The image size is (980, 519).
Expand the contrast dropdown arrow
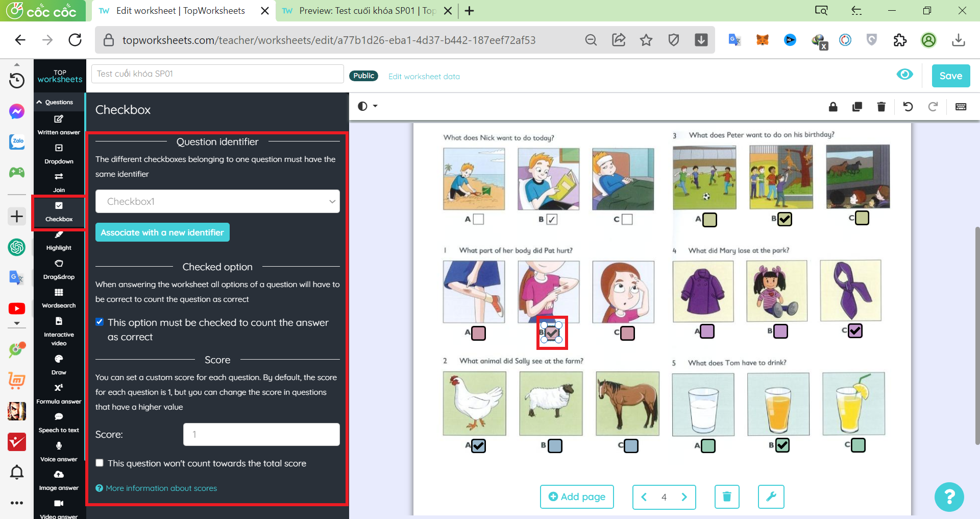point(375,106)
